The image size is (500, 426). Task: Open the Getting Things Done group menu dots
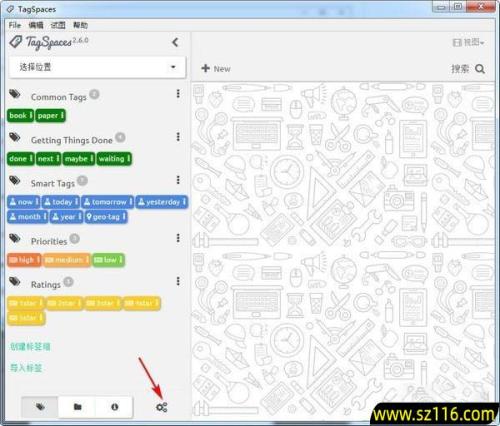(178, 137)
